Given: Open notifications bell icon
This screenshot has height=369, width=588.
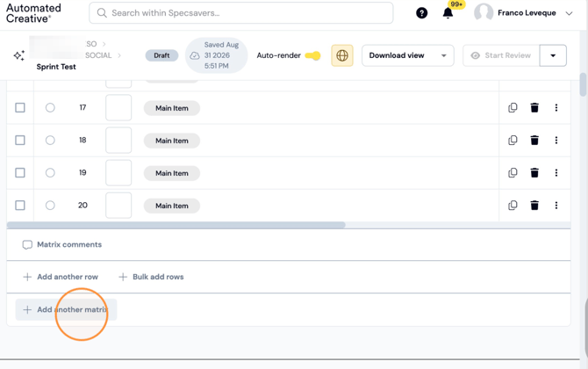Looking at the screenshot, I should point(448,13).
